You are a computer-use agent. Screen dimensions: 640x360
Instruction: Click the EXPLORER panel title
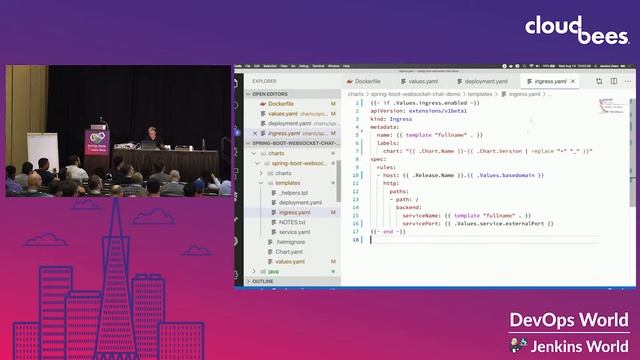[264, 81]
